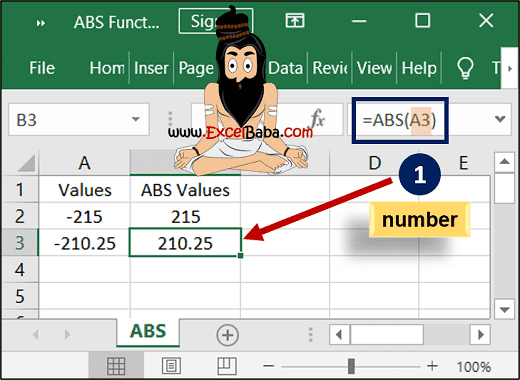Click into the Name Box showing B3
Viewport: 520px width, 380px height.
pyautogui.click(x=70, y=120)
